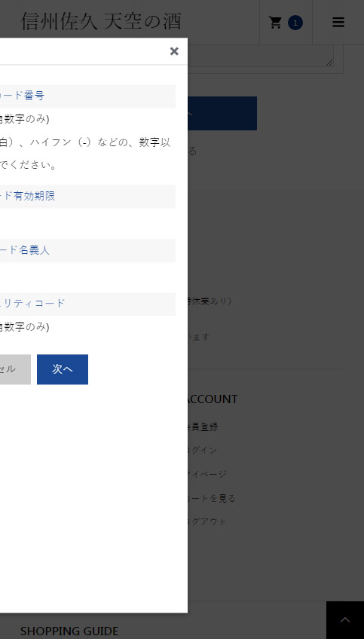Image resolution: width=364 pixels, height=639 pixels.
Task: Click the dark blue button behind the dialog
Action: coord(222,113)
